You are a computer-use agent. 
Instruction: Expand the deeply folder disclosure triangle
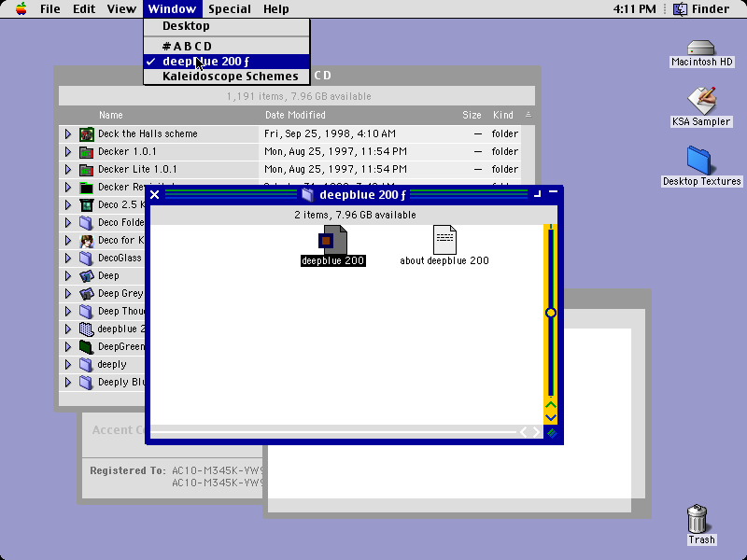[x=68, y=365]
